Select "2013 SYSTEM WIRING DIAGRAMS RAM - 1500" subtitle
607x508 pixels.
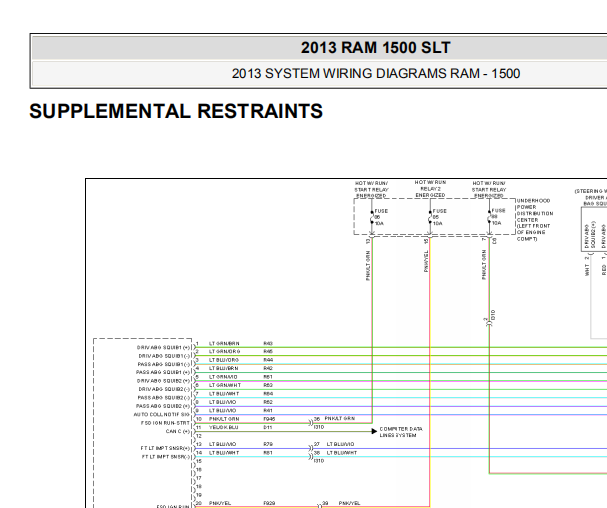(376, 74)
